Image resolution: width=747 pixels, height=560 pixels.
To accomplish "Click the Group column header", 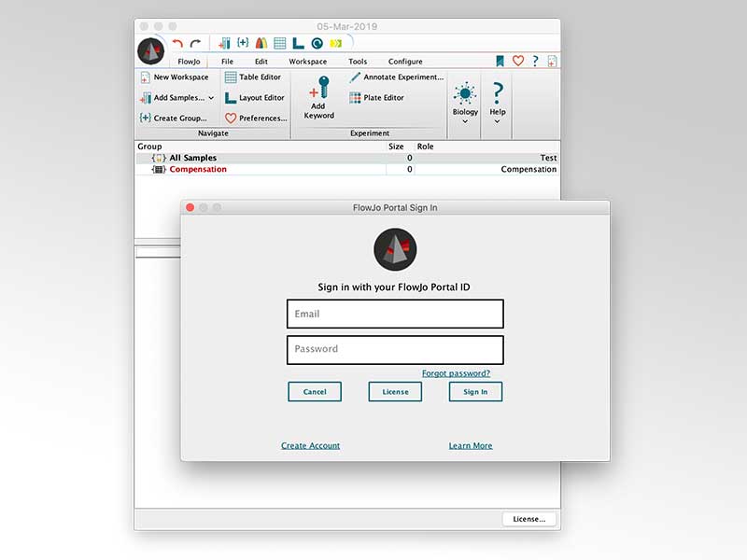I will click(149, 147).
